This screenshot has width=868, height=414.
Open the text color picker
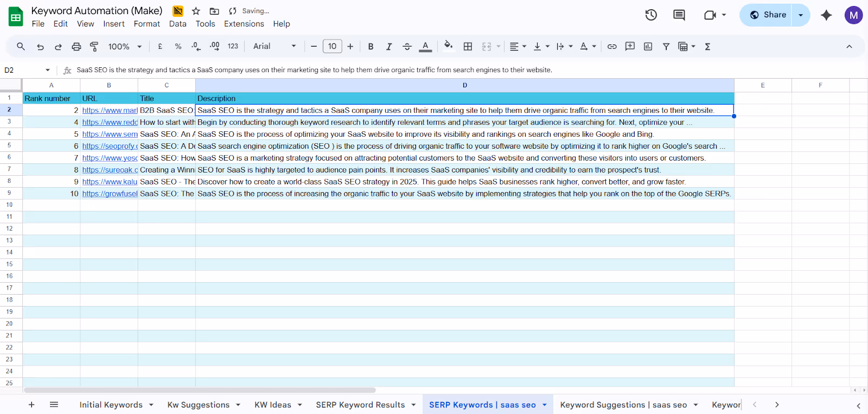[425, 47]
